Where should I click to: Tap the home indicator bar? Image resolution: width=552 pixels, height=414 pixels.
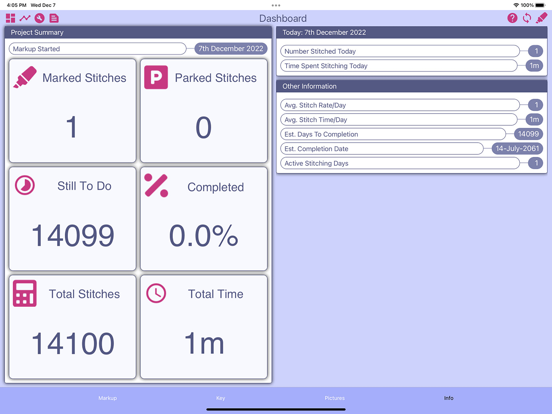(x=276, y=409)
